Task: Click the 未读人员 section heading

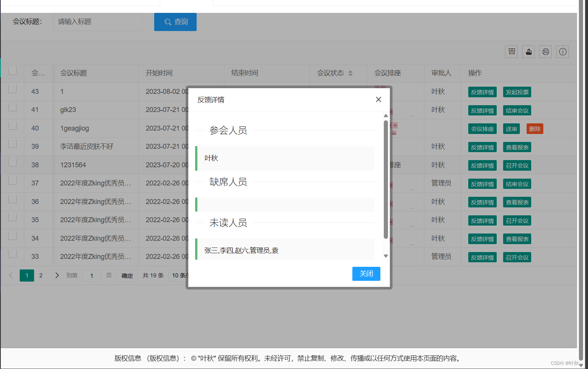Action: click(228, 223)
